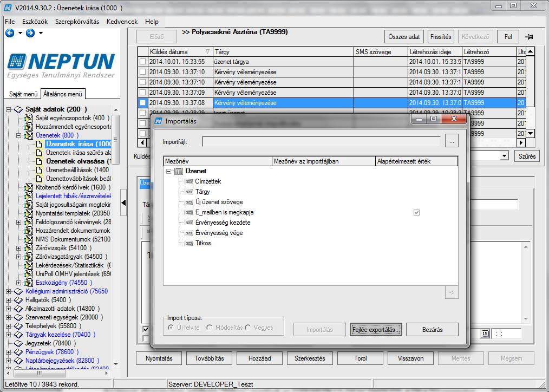
Task: Open the Eszközök menu
Action: tap(35, 22)
